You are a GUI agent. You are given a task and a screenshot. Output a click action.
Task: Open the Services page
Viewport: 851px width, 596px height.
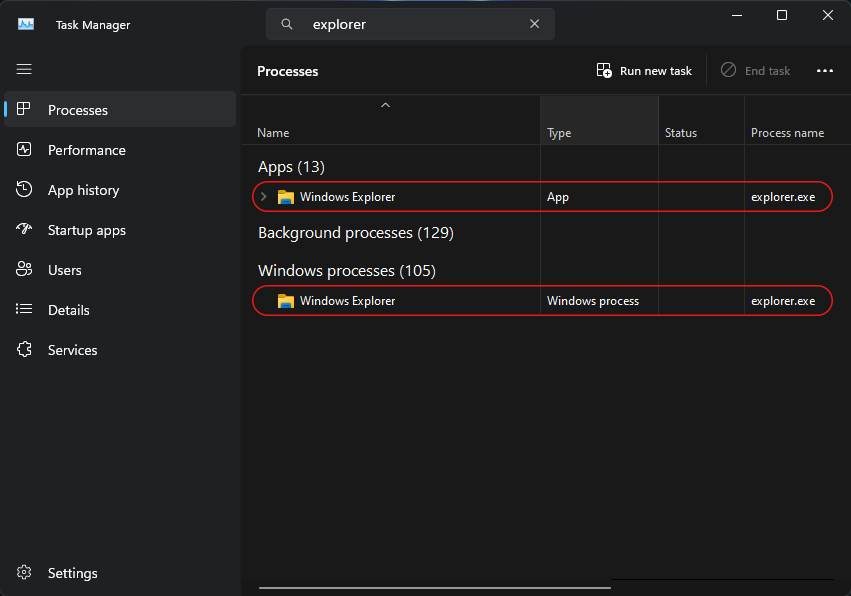(120, 350)
